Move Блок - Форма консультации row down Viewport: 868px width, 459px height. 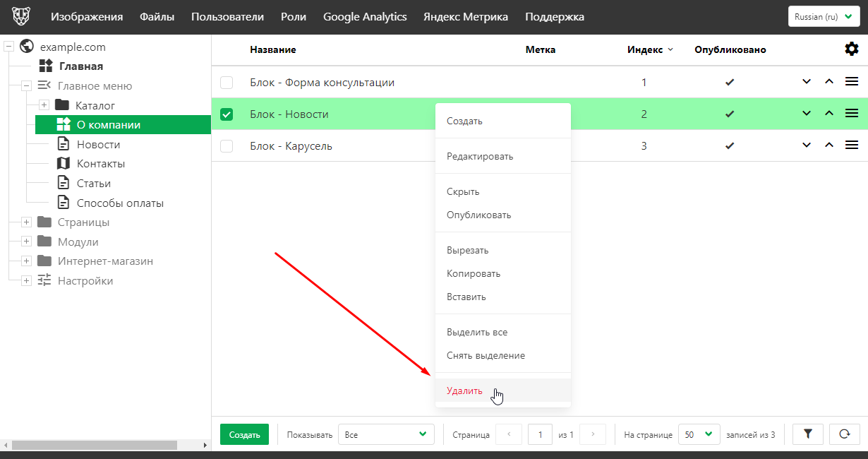807,82
